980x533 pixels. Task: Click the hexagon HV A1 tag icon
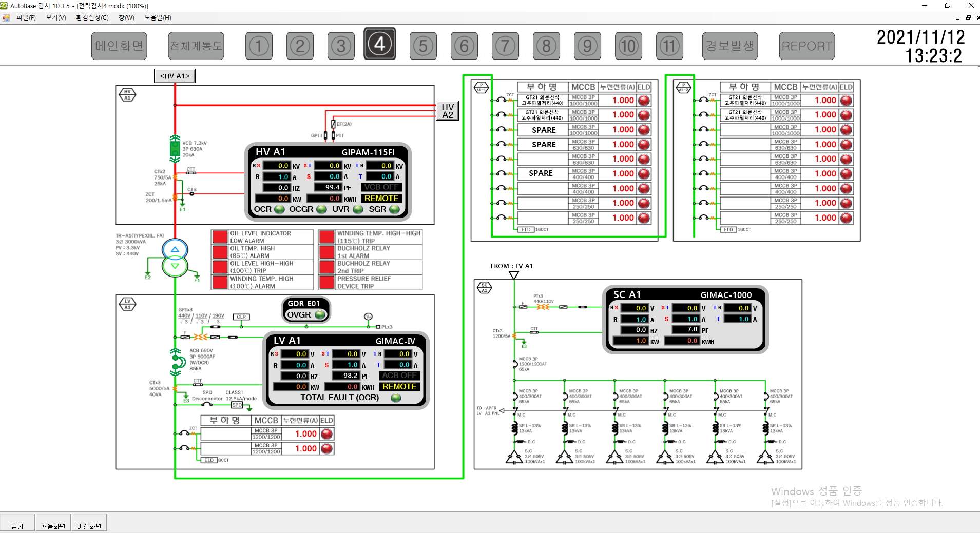(127, 95)
